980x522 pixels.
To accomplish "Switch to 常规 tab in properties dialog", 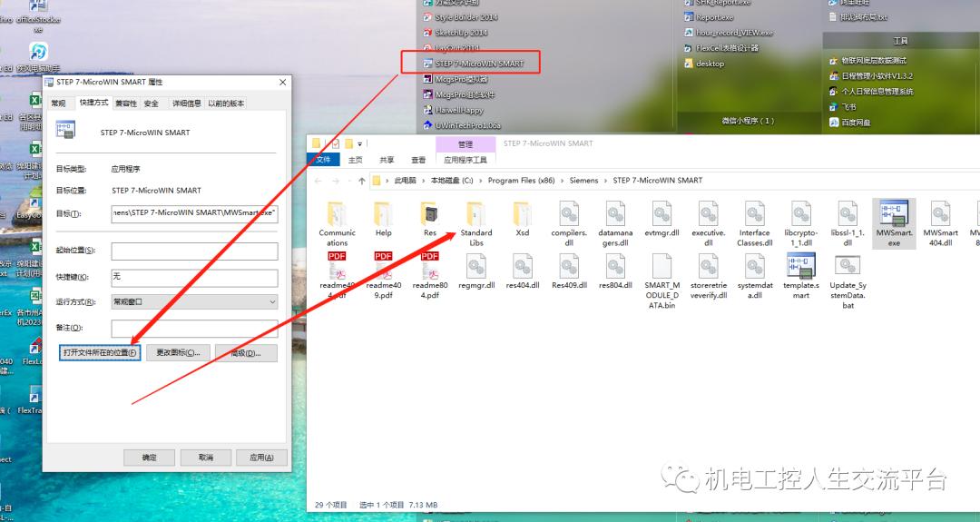I will 59,103.
